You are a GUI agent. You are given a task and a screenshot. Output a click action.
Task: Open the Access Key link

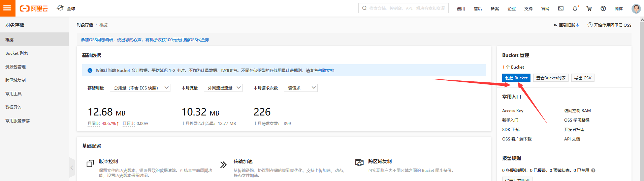[513, 111]
